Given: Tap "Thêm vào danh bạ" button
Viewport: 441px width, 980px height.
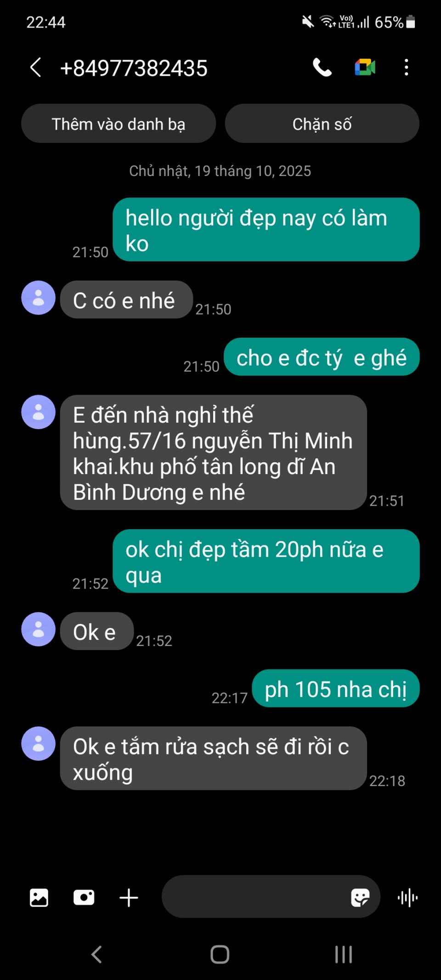Looking at the screenshot, I should click(x=119, y=124).
